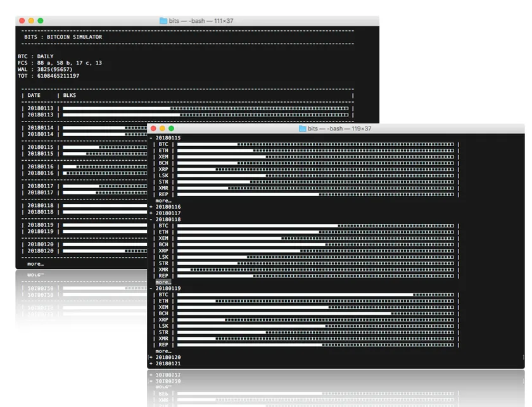This screenshot has width=532, height=407.
Task: Click the XRP label under 20180119
Action: click(x=163, y=320)
